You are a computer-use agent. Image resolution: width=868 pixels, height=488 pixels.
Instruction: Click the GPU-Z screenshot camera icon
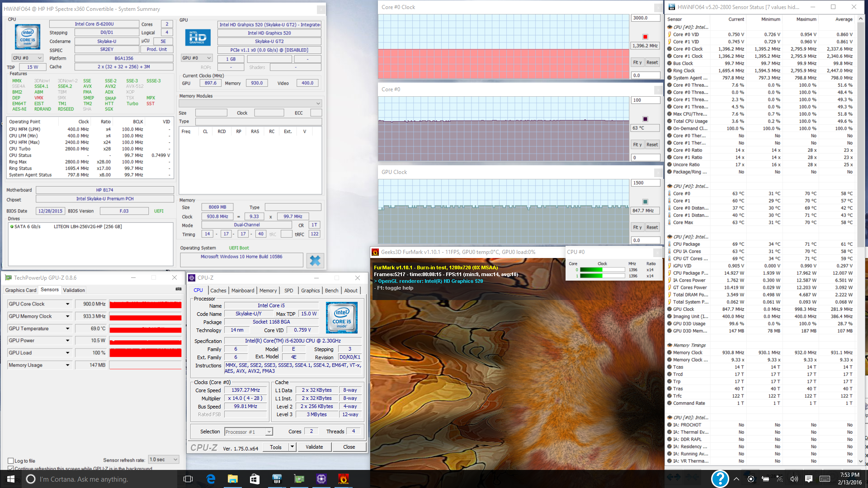[x=179, y=289]
